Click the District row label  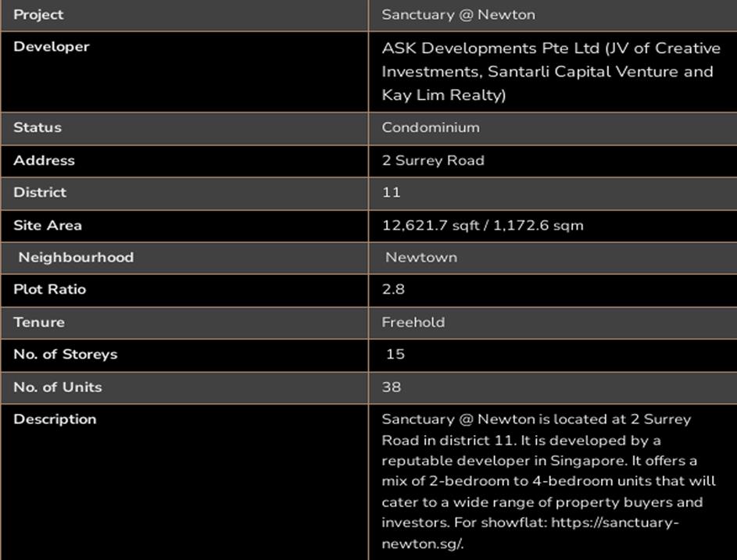40,192
